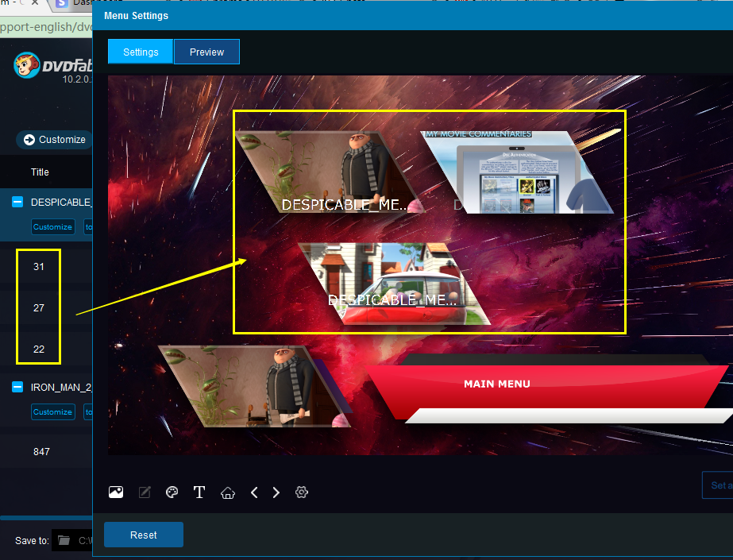Close the browser tab with X
The image size is (733, 560).
pyautogui.click(x=35, y=2)
